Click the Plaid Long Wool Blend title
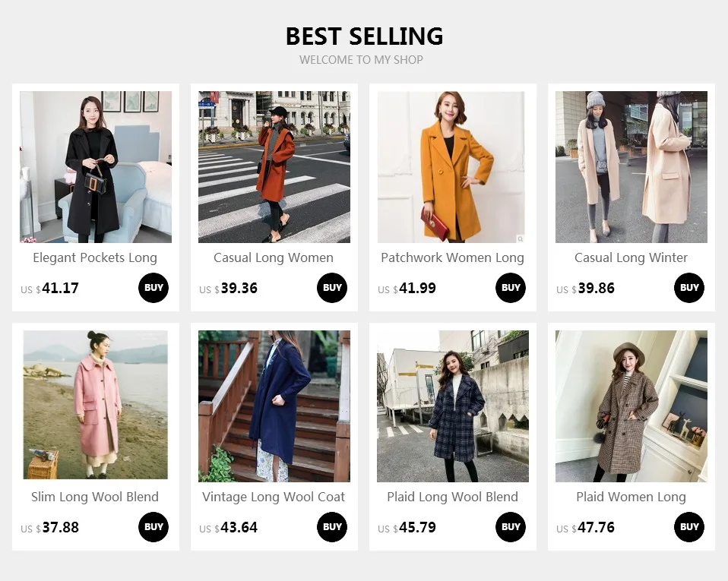This screenshot has height=581, width=728. coord(453,497)
